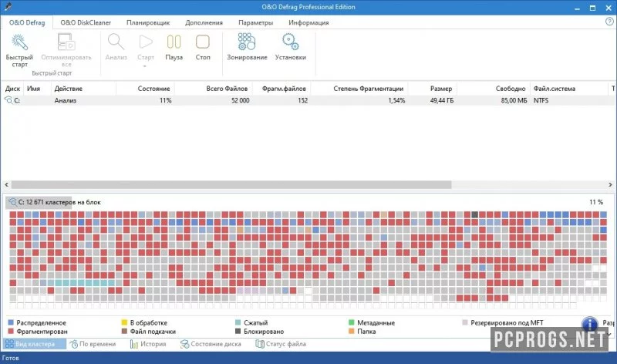The image size is (617, 364).
Task: Minimize the O&O Defrag window
Action: tap(577, 8)
